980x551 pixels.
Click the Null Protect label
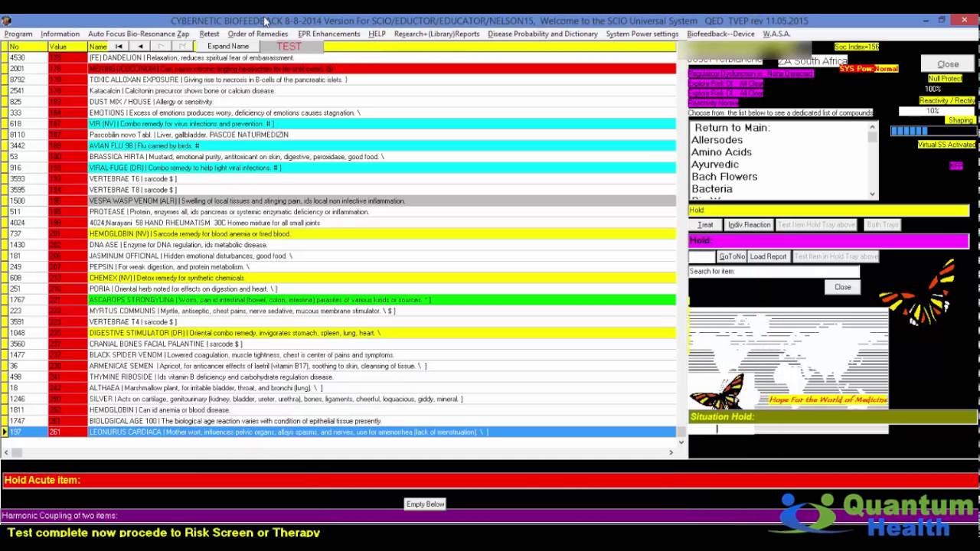point(944,79)
